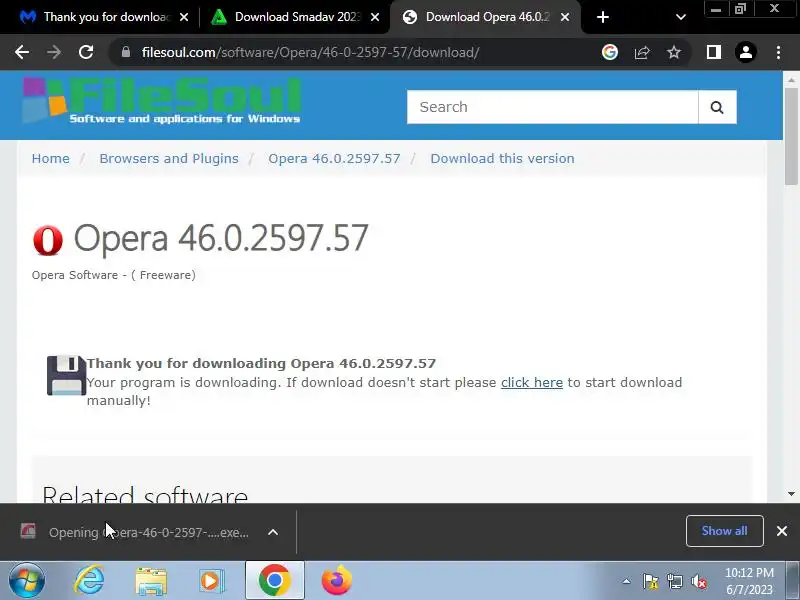The height and width of the screenshot is (600, 800).
Task: Click the forward navigation arrow
Action: [x=54, y=52]
